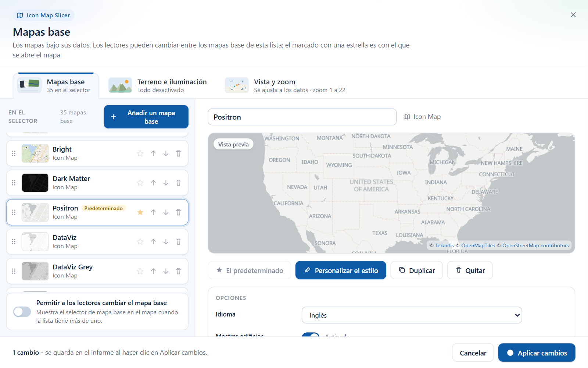Viewport: 588px width, 368px height.
Task: Grab the drag handle of Dark Matter
Action: (14, 183)
